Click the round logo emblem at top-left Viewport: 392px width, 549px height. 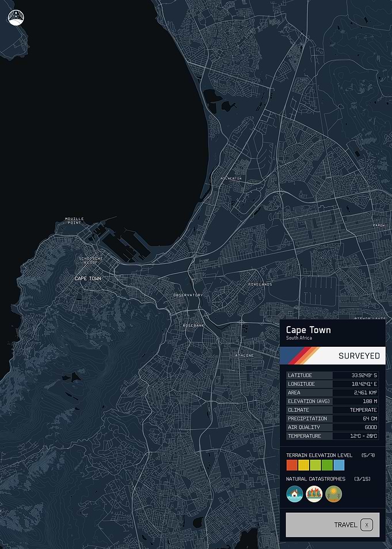16,18
